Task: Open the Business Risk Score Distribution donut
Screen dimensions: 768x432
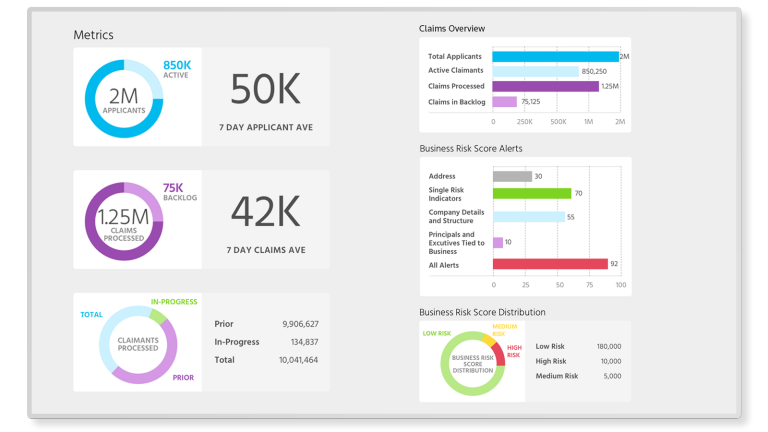Action: pos(473,362)
